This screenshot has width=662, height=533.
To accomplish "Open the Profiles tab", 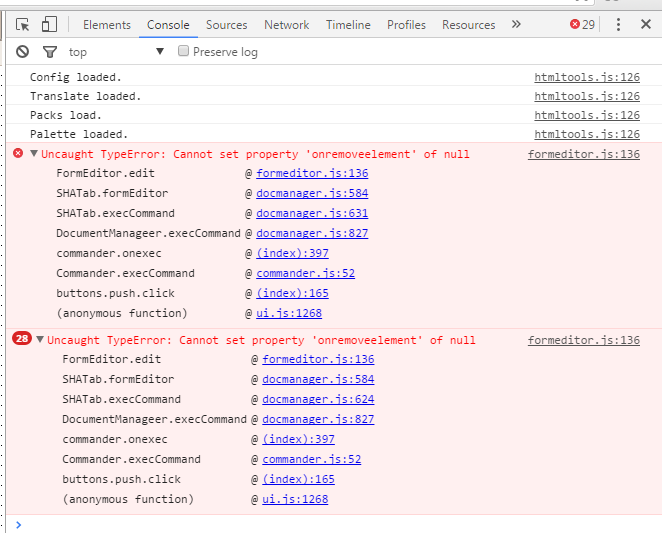I will point(406,25).
